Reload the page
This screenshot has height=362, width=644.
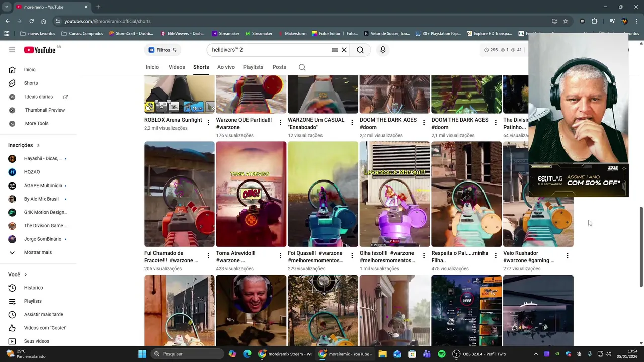pyautogui.click(x=31, y=21)
